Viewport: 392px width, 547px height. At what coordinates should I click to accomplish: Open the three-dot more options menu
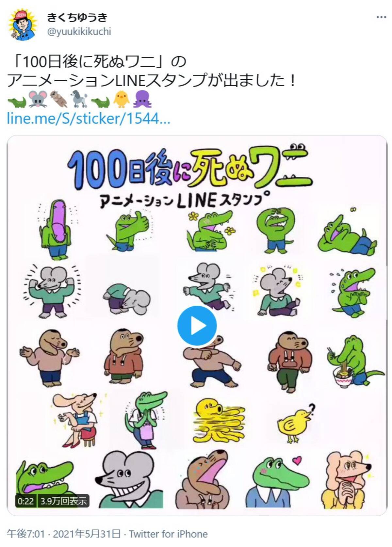381,17
